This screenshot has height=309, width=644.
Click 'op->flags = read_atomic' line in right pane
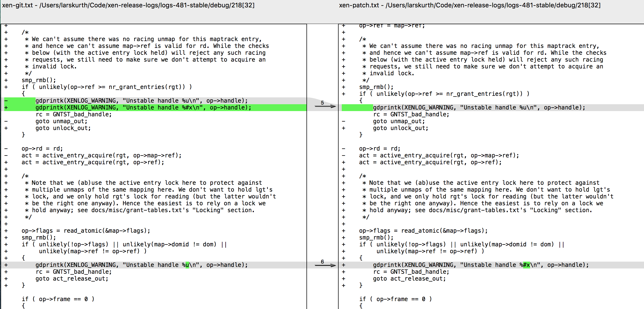[x=423, y=231]
